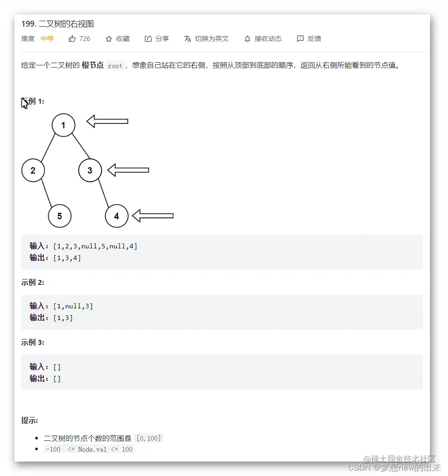
Task: Click node 2 circle in the tree diagram
Action: [x=33, y=170]
